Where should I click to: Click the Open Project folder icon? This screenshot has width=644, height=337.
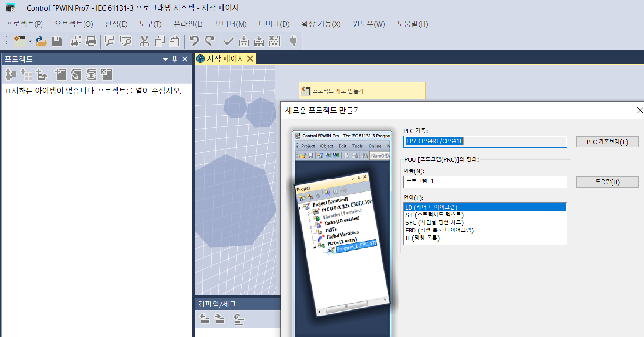41,42
